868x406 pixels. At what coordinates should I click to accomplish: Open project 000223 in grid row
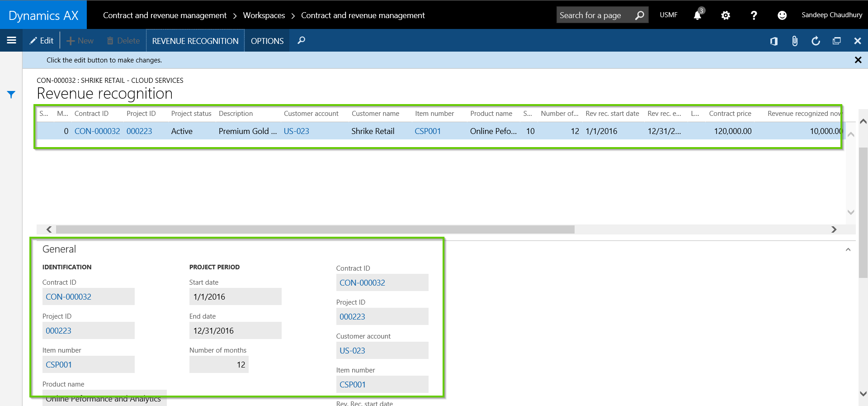[139, 131]
